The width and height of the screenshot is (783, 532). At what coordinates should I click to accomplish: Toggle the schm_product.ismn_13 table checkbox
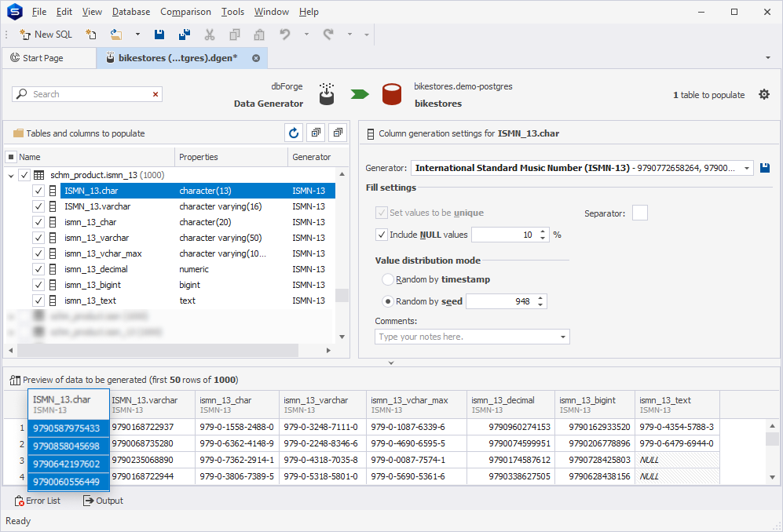click(x=24, y=175)
